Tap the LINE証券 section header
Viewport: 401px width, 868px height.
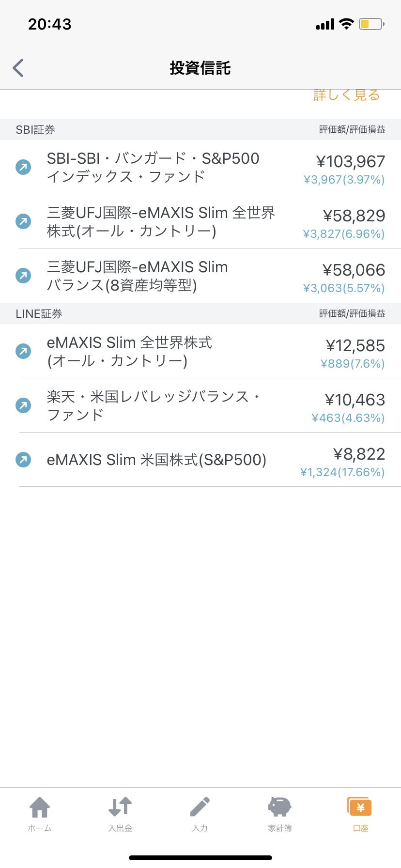tap(39, 314)
